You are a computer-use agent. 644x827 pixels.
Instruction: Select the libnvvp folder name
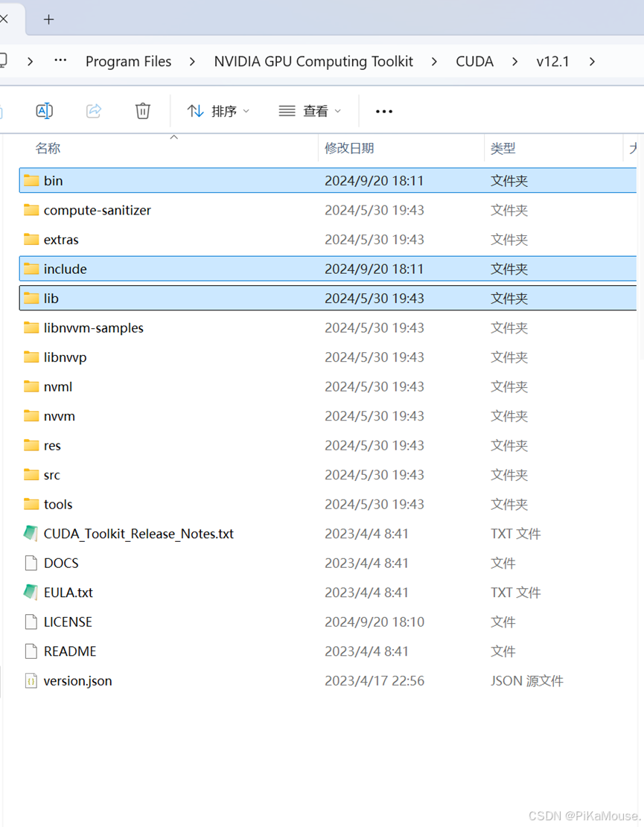[x=66, y=357]
